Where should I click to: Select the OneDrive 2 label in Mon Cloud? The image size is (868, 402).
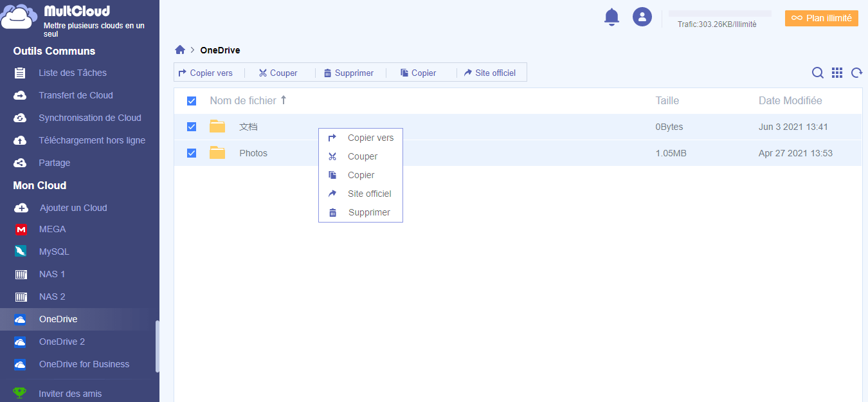point(62,342)
